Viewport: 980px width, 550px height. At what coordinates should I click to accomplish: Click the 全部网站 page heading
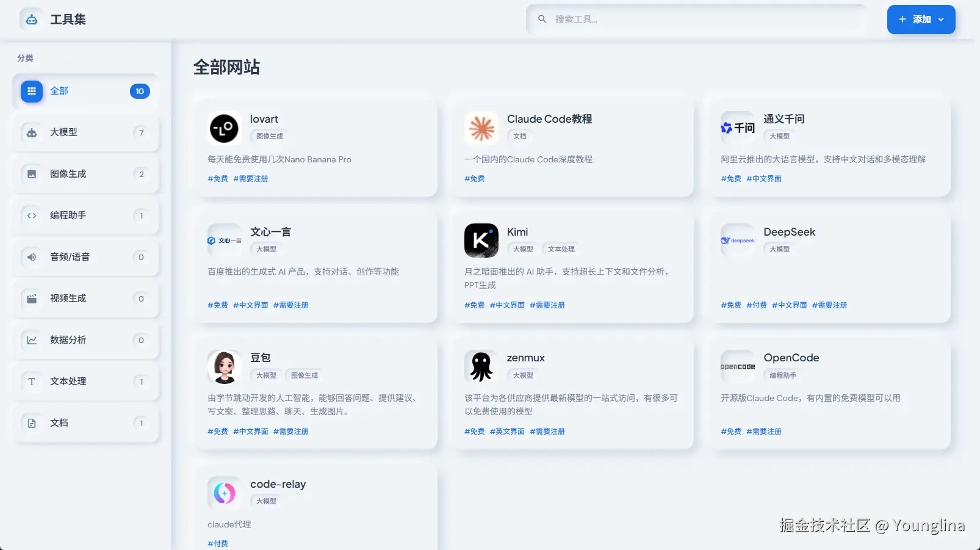[x=227, y=67]
